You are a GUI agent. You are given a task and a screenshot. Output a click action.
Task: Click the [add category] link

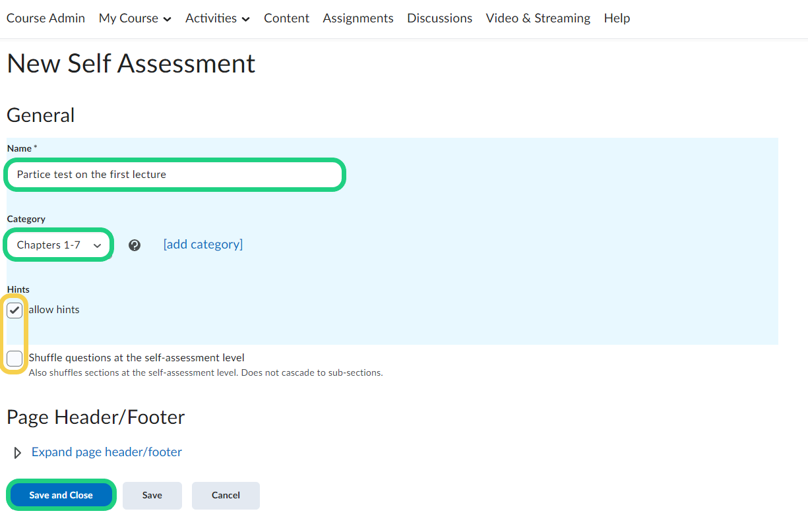point(203,245)
